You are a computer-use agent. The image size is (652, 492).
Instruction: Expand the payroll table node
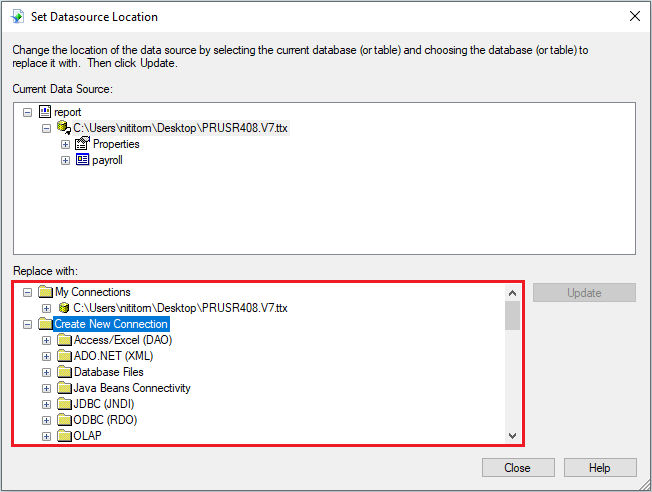click(x=65, y=161)
